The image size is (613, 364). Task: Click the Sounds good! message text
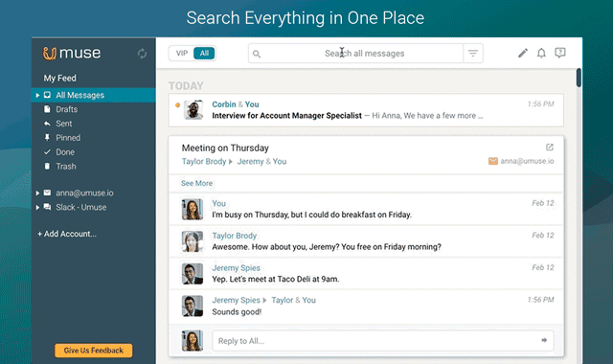click(x=237, y=312)
